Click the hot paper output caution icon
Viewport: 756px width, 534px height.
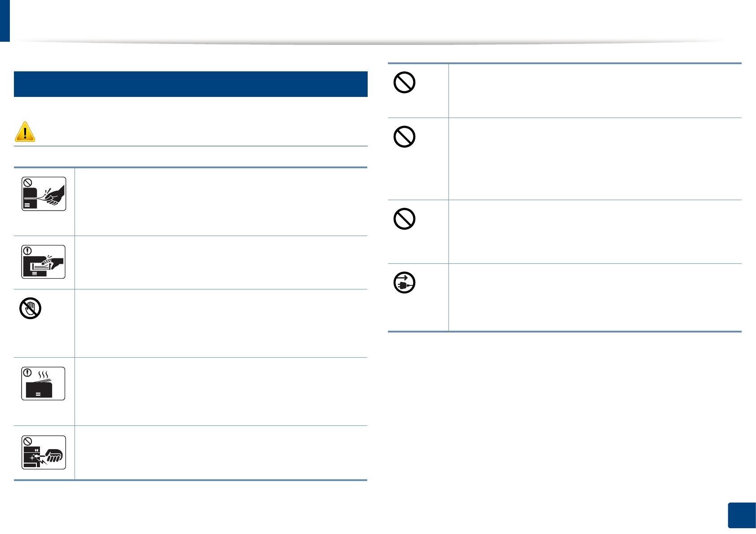click(x=44, y=384)
